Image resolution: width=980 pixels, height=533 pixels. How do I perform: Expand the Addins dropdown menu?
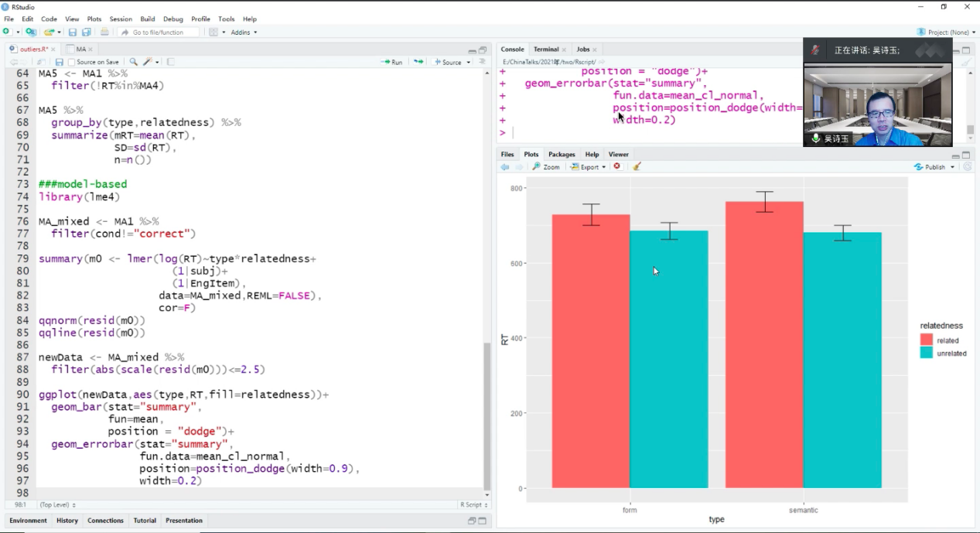[x=244, y=32]
